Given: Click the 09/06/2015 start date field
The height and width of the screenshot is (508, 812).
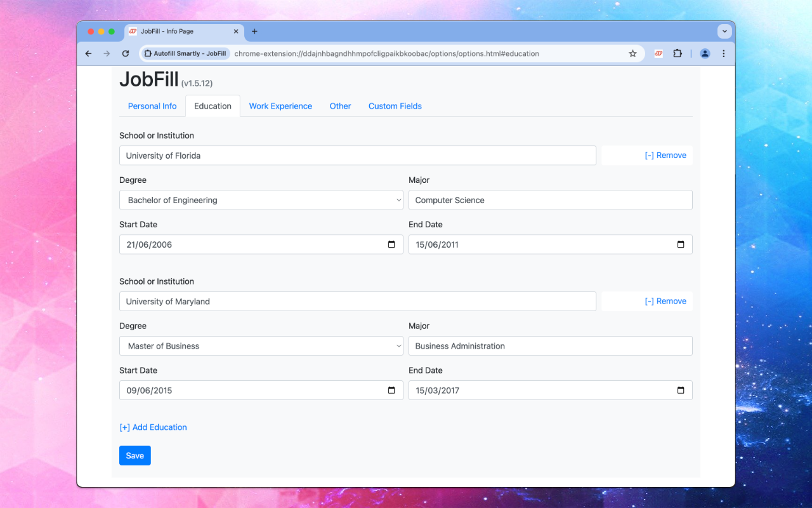Looking at the screenshot, I should pyautogui.click(x=261, y=391).
